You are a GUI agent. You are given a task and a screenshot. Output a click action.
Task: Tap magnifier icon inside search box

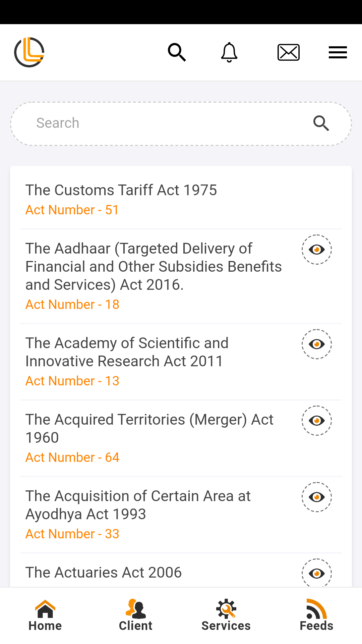321,123
